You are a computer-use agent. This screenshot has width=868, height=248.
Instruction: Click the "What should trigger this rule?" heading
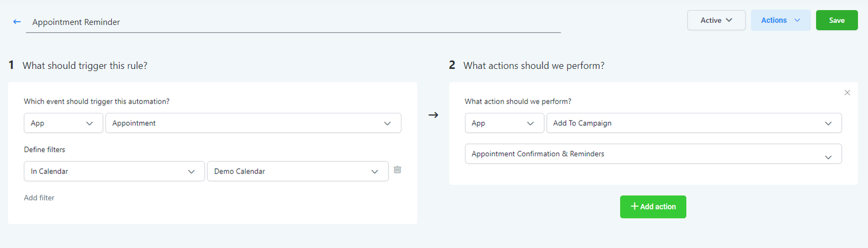click(85, 66)
